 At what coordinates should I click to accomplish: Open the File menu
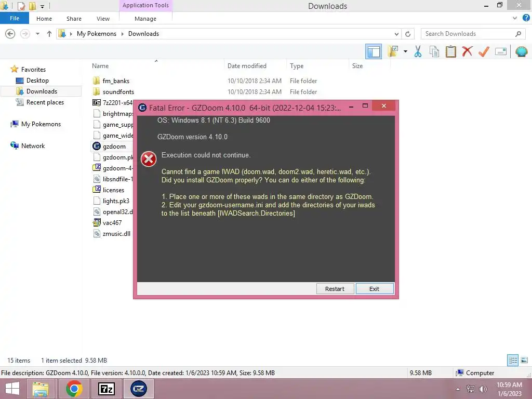[x=14, y=18]
